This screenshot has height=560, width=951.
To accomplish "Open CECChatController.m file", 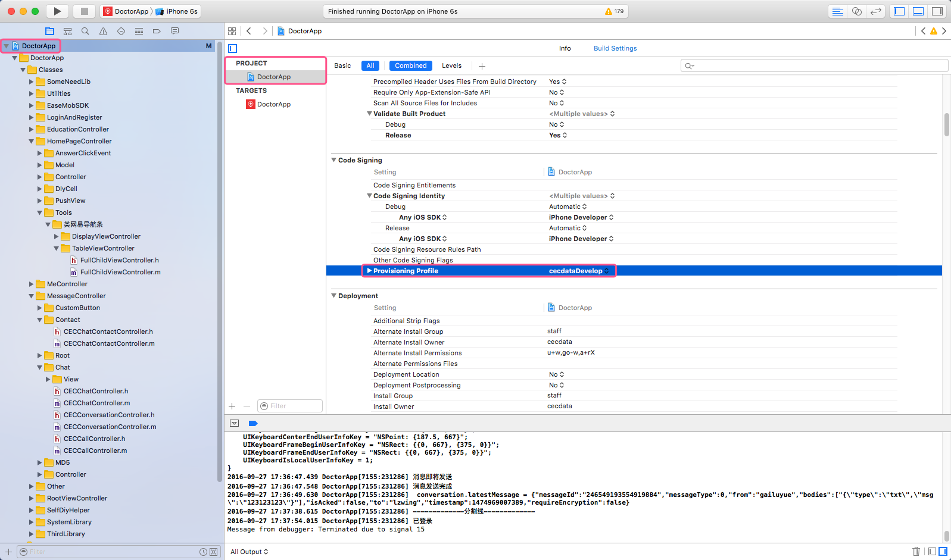I will [96, 403].
